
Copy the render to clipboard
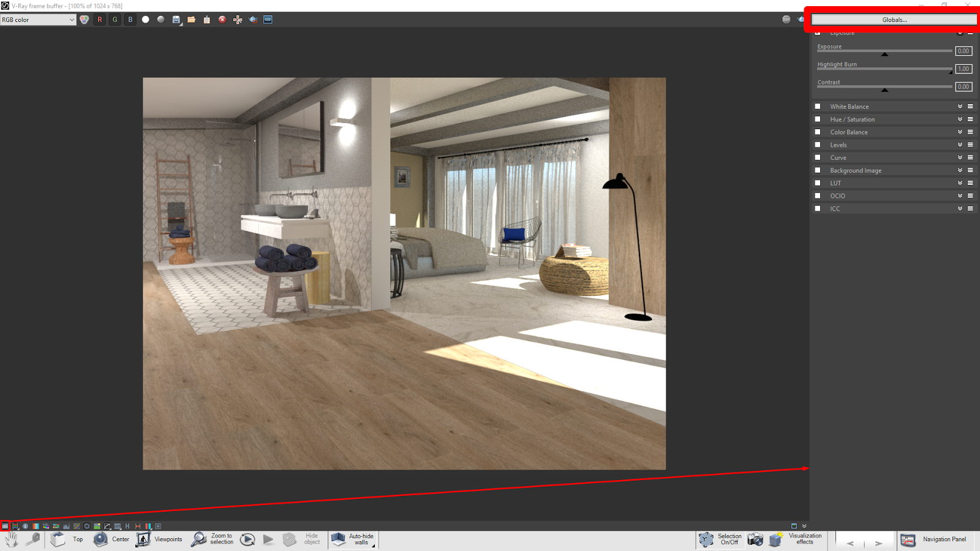(206, 19)
